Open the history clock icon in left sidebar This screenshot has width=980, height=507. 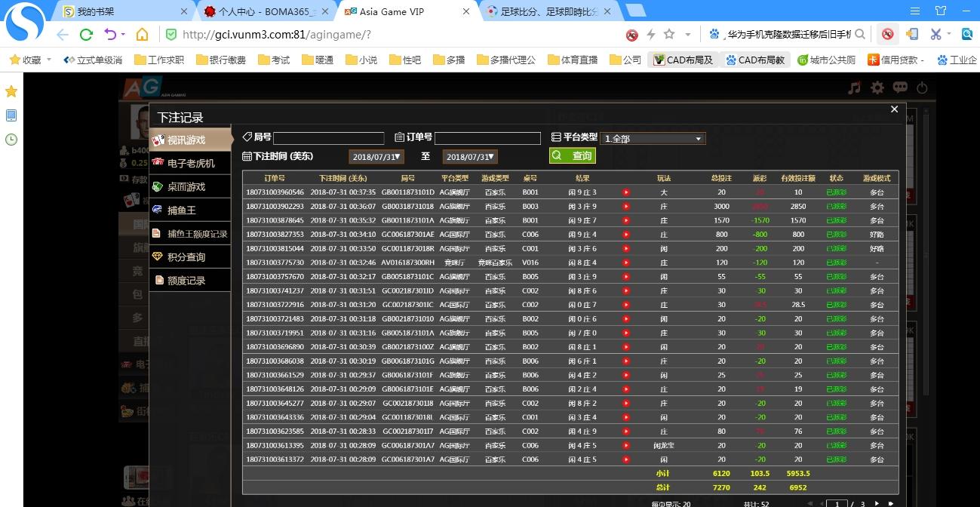pyautogui.click(x=11, y=139)
